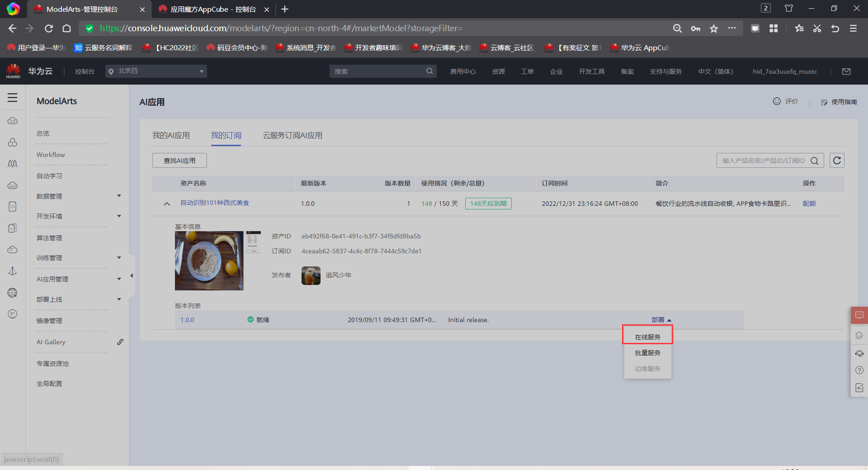Open the usage guide icon
The width and height of the screenshot is (868, 470).
824,102
